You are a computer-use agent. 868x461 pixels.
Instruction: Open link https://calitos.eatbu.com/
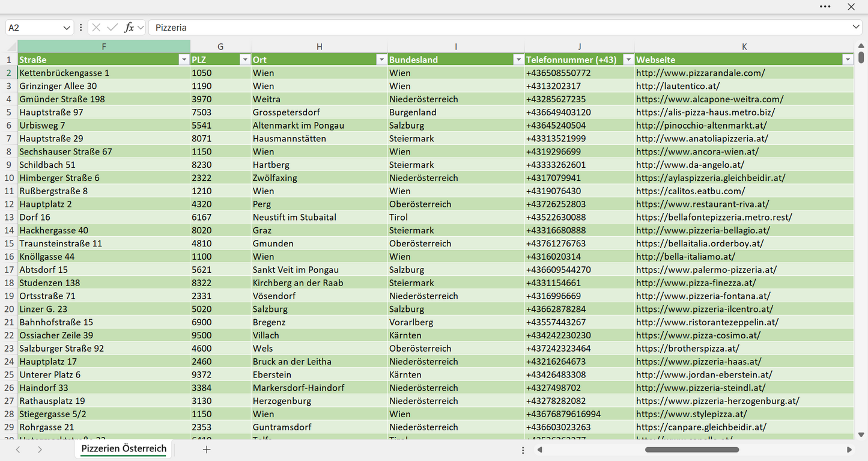pos(691,191)
